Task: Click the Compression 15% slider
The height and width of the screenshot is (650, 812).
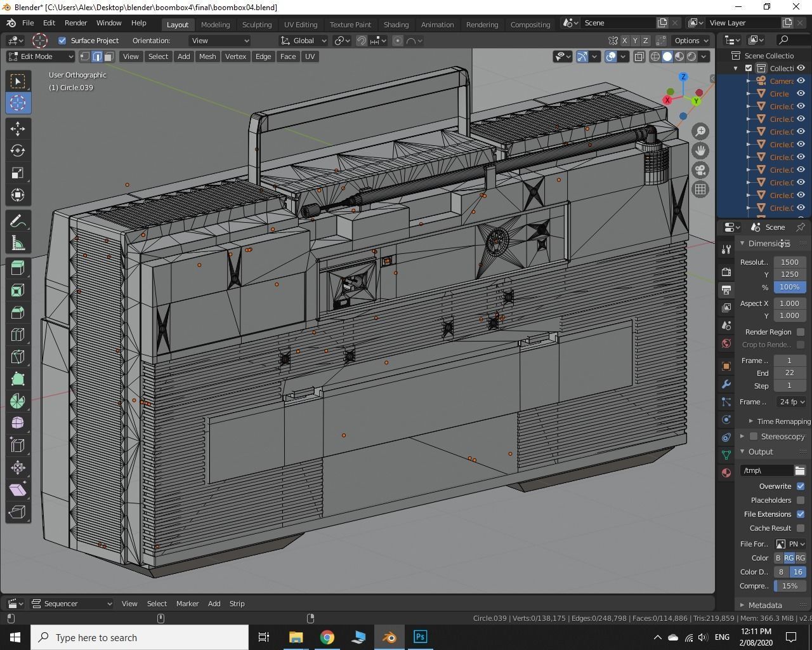Action: [x=789, y=586]
